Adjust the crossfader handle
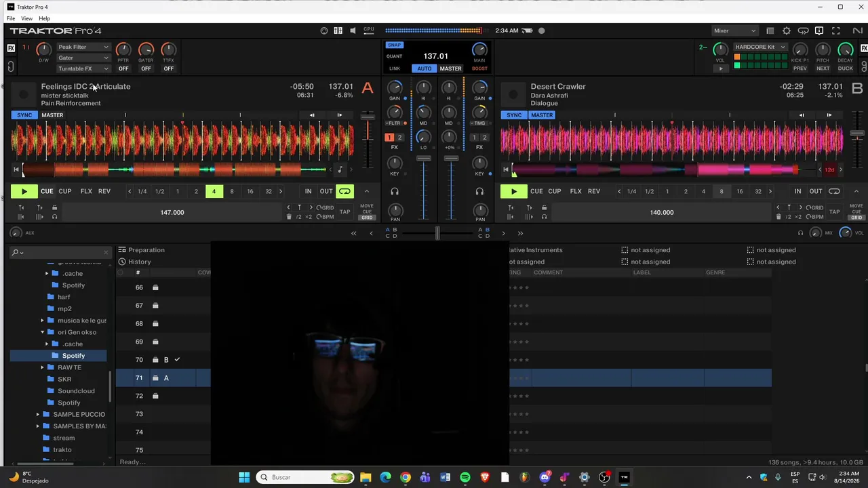 tap(437, 233)
